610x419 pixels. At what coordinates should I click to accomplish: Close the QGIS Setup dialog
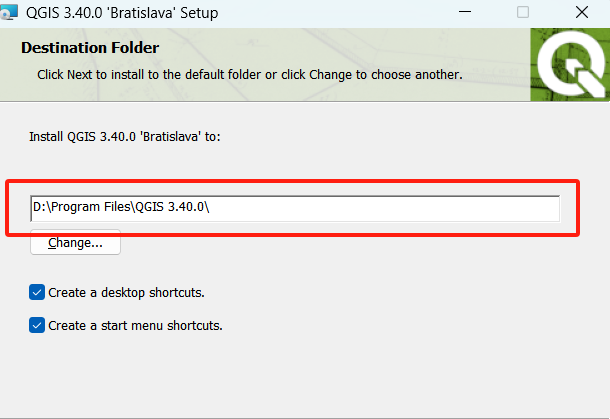(583, 14)
